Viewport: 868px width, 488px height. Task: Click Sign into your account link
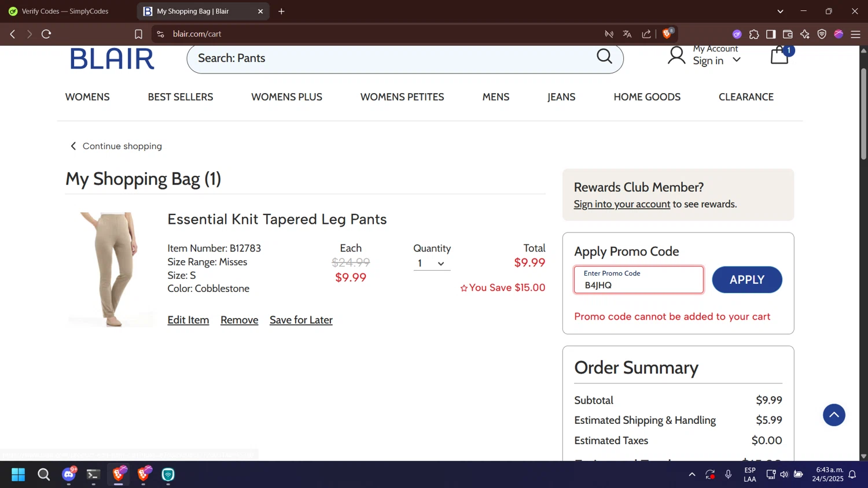tap(622, 204)
